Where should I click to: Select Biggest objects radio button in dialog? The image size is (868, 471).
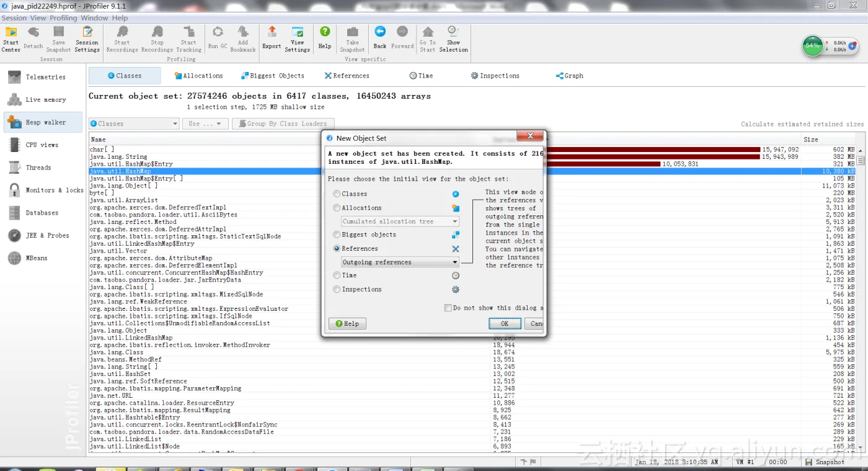[337, 235]
